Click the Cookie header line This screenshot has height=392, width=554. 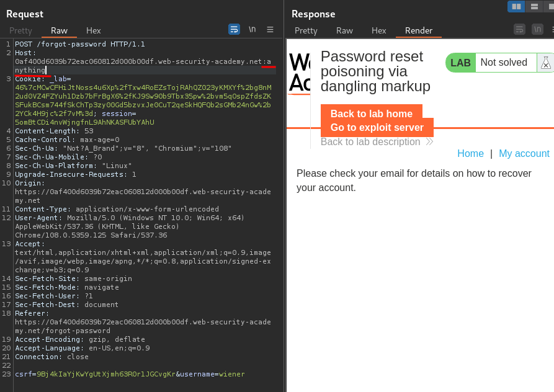pos(43,79)
